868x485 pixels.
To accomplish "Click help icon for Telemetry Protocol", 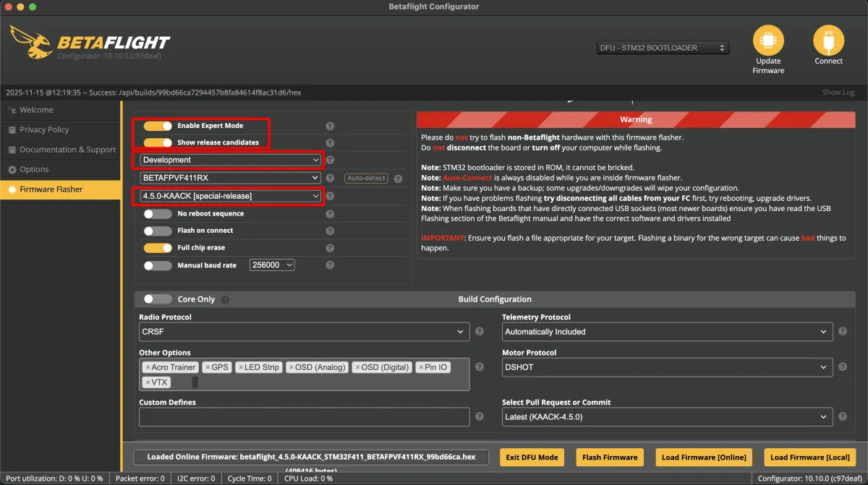I will coord(841,332).
